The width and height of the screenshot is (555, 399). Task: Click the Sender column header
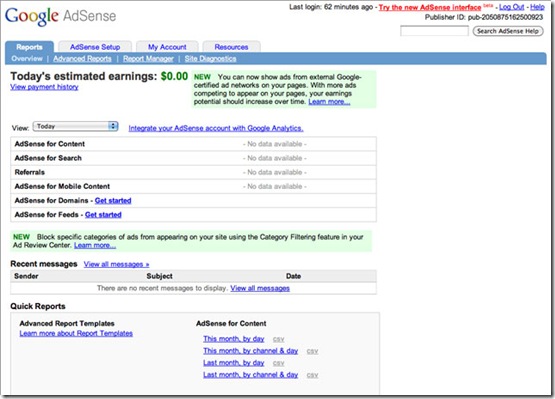click(26, 276)
